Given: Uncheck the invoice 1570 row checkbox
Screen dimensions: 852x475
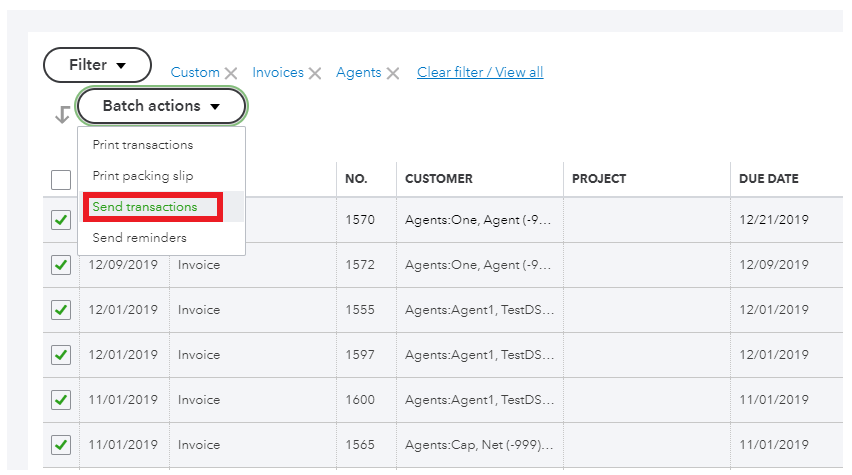Looking at the screenshot, I should (x=61, y=220).
